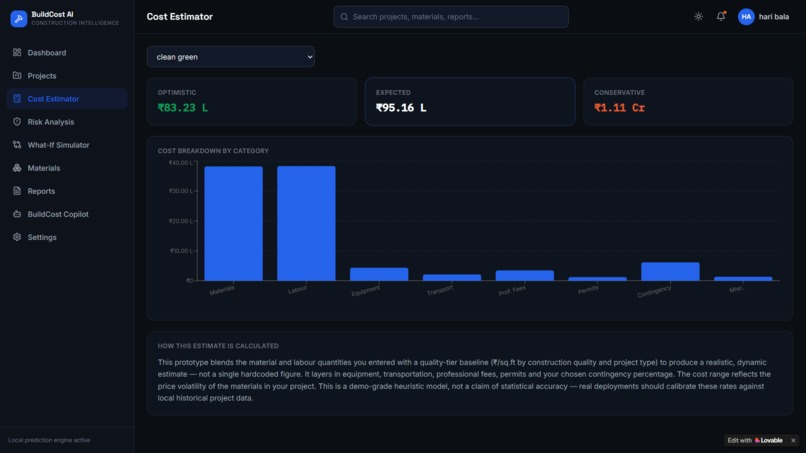The height and width of the screenshot is (453, 806).
Task: Click the Cost Estimator calculator icon
Action: (x=17, y=99)
